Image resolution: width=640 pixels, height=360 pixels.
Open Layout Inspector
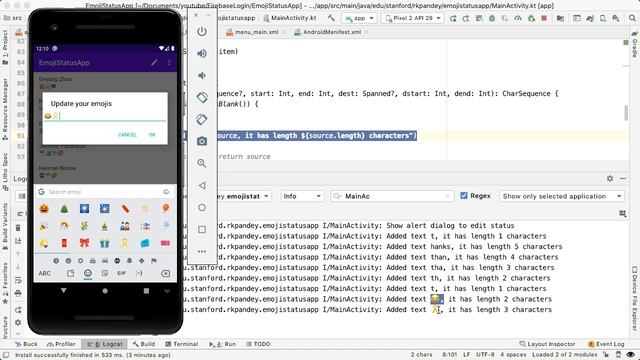tap(547, 344)
